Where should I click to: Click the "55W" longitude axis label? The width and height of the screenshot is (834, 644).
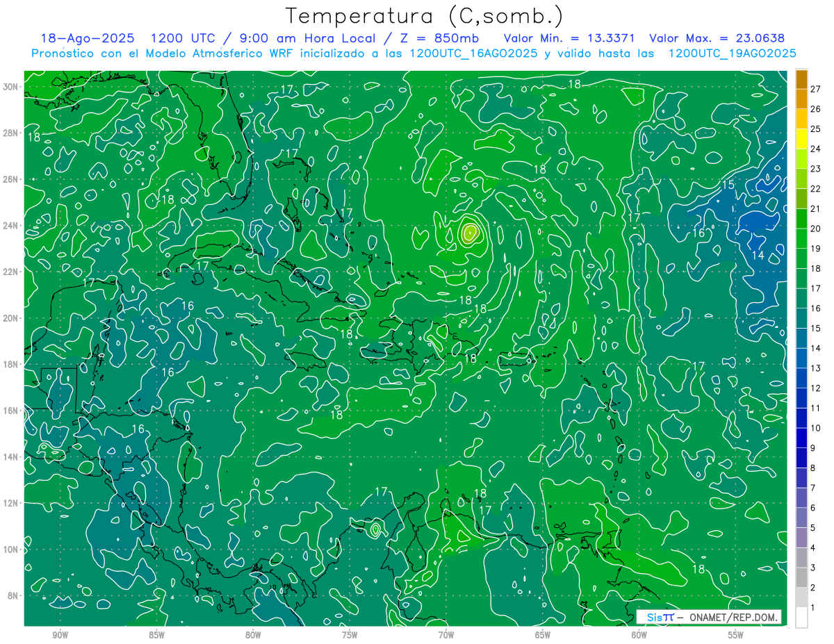736,635
